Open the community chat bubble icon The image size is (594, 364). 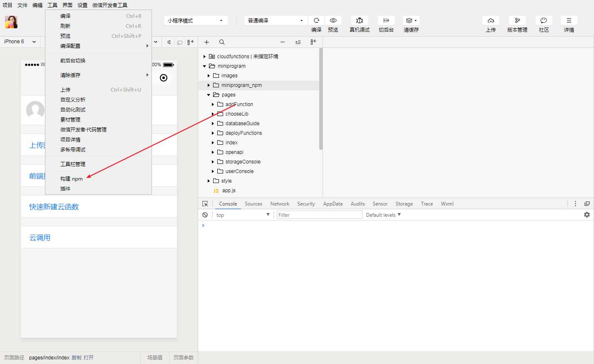coord(544,20)
